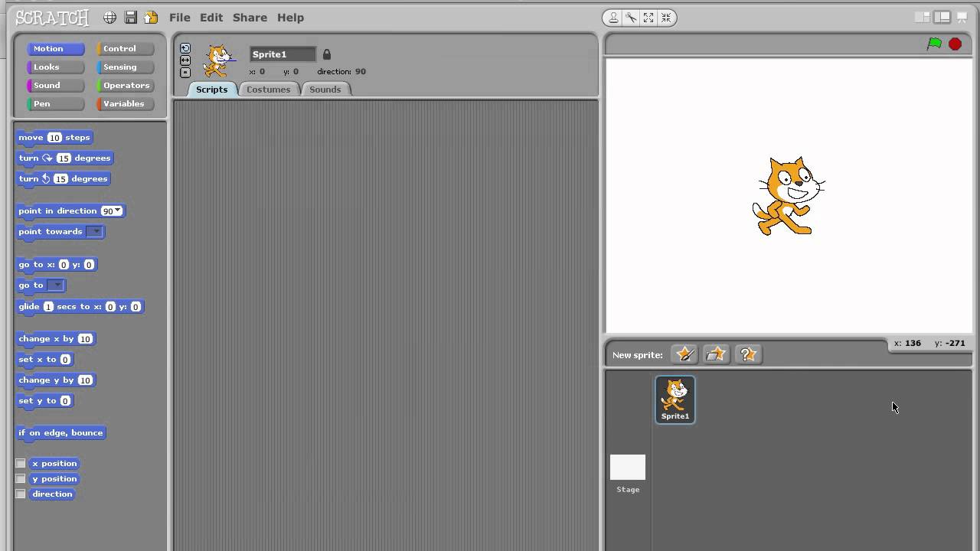Check the y position reporter box
This screenshot has height=551, width=980.
click(x=21, y=479)
